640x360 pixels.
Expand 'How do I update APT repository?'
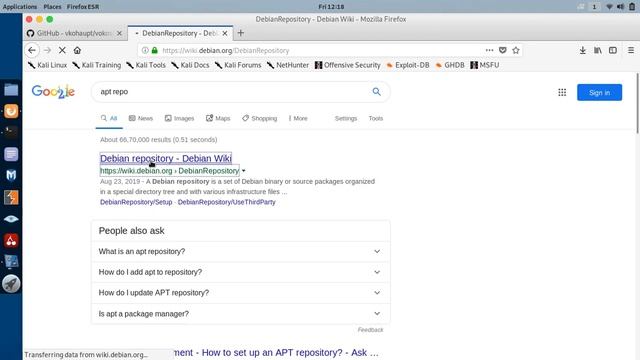coord(240,293)
